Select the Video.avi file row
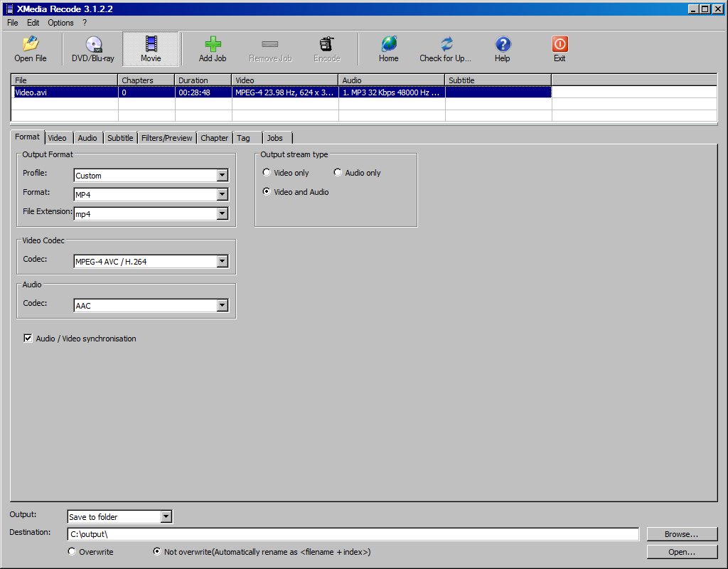This screenshot has width=728, height=569. [282, 92]
